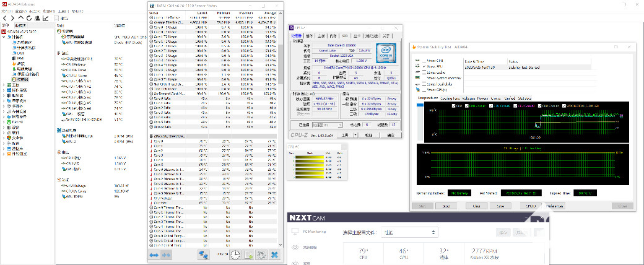Click Clear button in Stability Test
The height and width of the screenshot is (265, 644).
pos(476,206)
